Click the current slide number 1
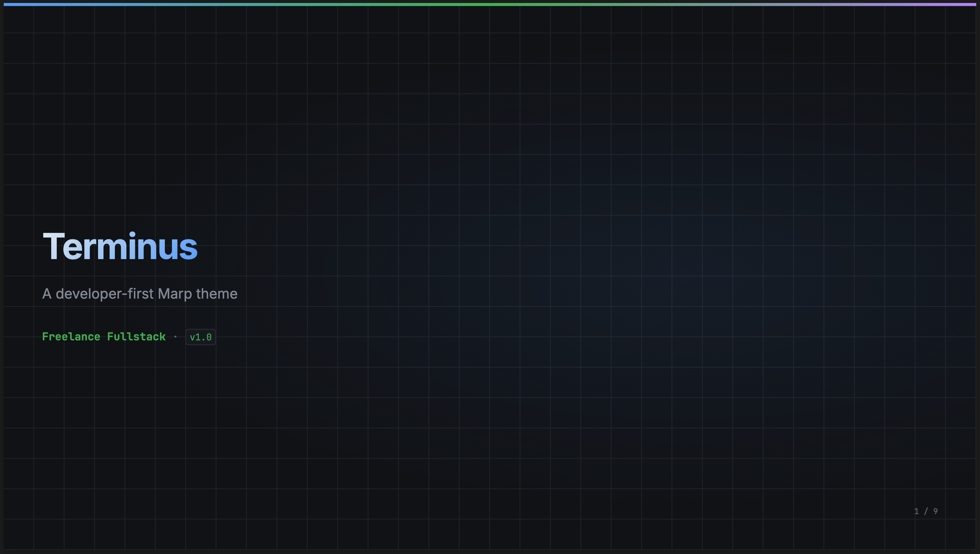 (x=917, y=511)
